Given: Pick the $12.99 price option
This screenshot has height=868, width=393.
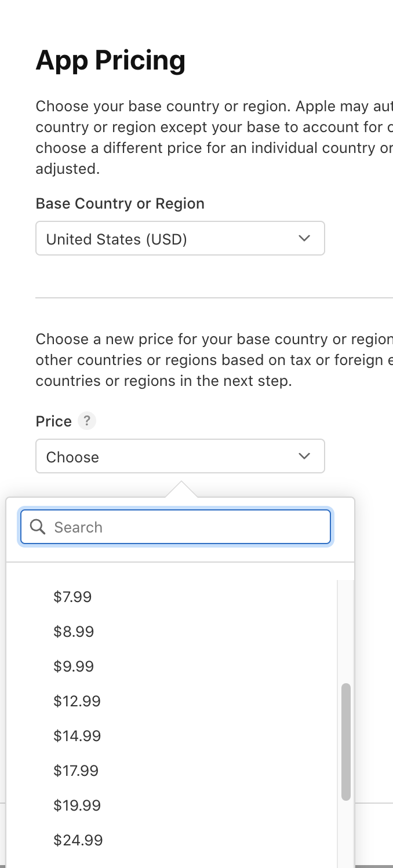Looking at the screenshot, I should [77, 701].
